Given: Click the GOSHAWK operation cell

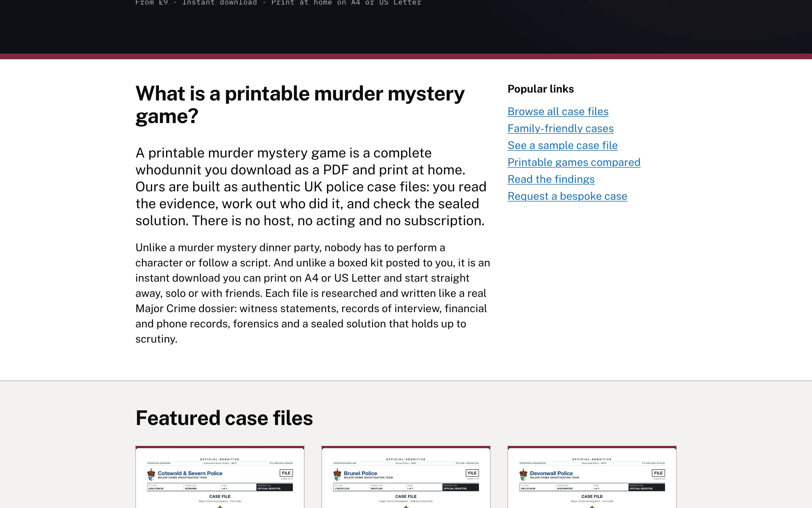Looking at the screenshot, I should [202, 487].
